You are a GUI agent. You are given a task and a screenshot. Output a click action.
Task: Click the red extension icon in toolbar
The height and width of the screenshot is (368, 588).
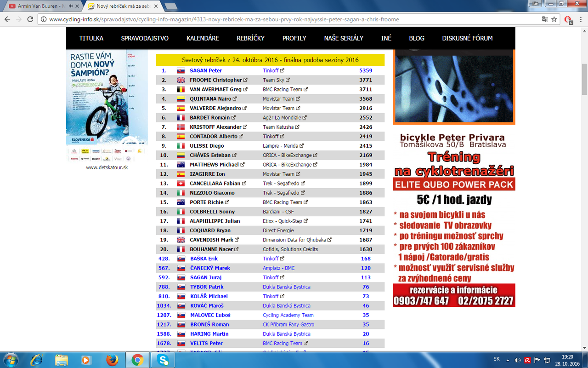(568, 20)
